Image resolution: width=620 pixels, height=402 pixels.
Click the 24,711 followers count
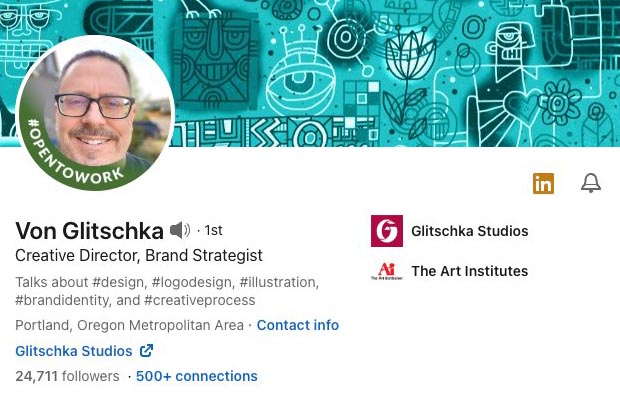click(x=67, y=376)
